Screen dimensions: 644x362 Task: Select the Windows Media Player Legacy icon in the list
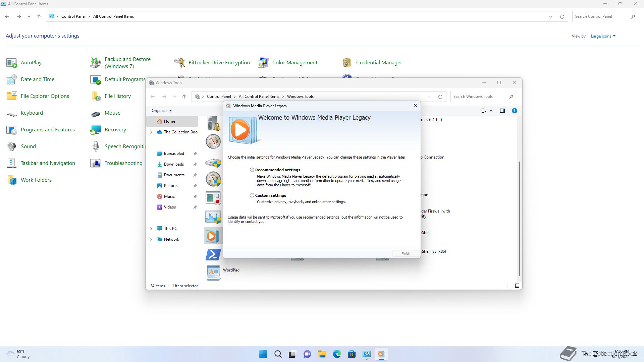213,236
